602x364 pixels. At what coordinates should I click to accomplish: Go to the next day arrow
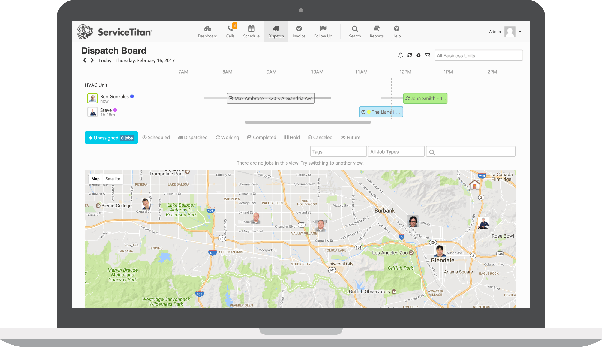pos(92,60)
